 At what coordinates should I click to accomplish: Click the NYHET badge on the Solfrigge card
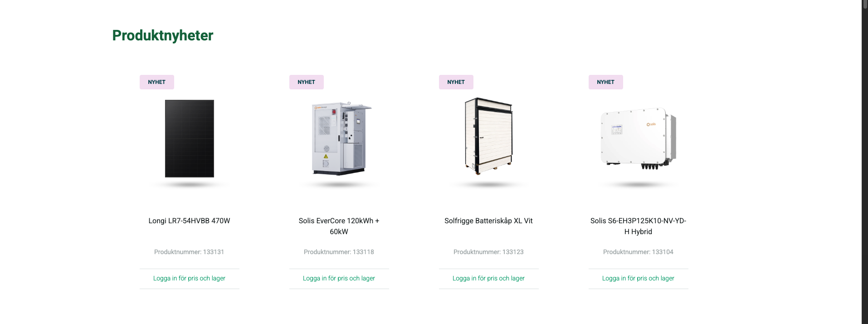click(x=456, y=82)
